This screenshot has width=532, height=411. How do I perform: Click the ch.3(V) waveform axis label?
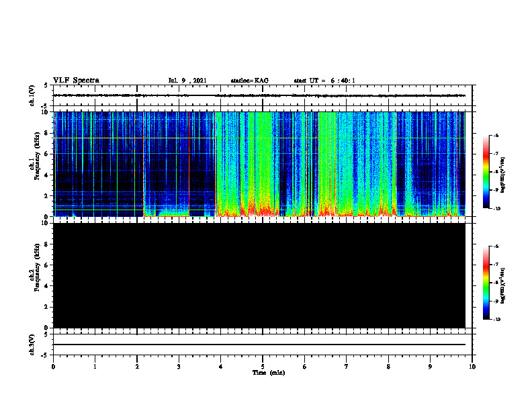(32, 345)
